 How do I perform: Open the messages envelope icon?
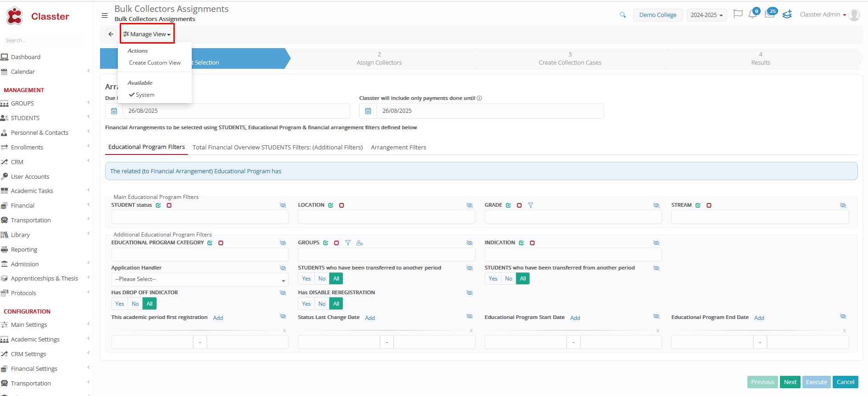(x=769, y=15)
